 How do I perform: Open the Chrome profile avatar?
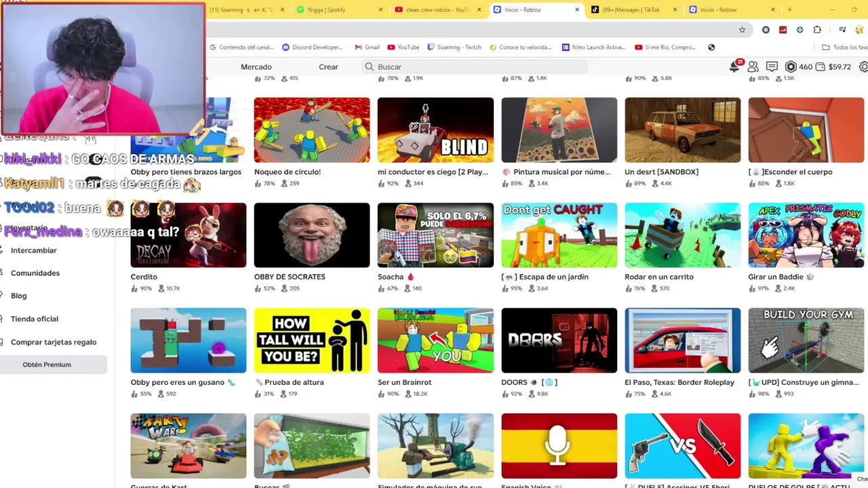click(861, 29)
